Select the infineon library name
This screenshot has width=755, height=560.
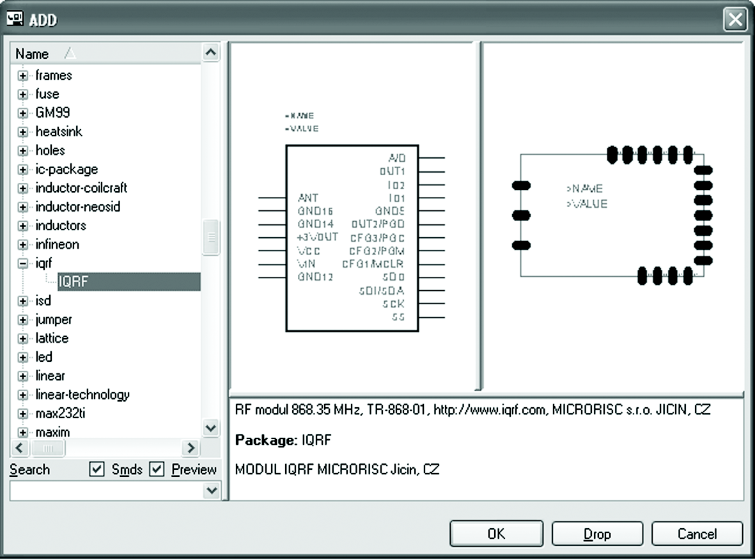tap(58, 245)
